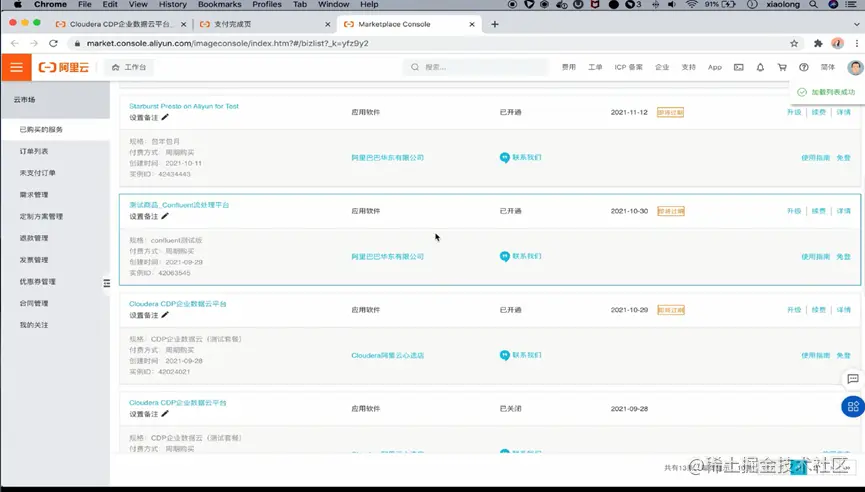Click 升级 for Starburst Presto row
Screen dimensions: 865x492
coord(794,112)
